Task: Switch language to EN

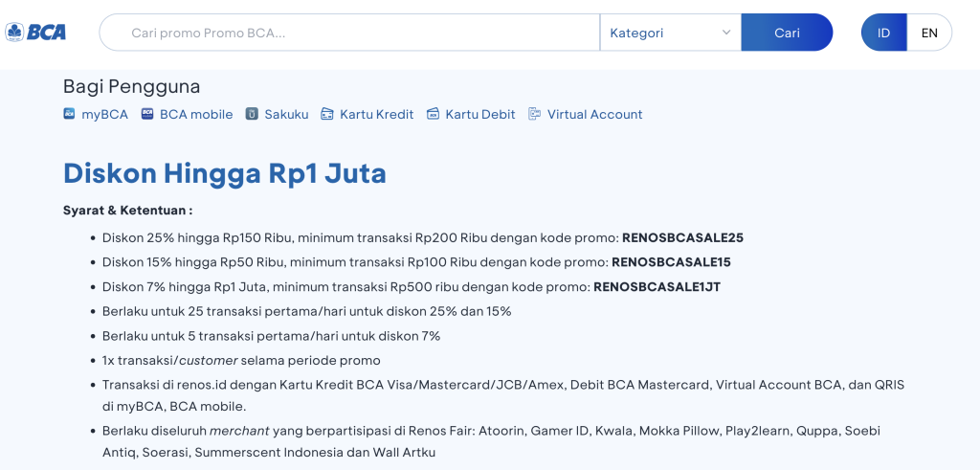Action: [929, 33]
